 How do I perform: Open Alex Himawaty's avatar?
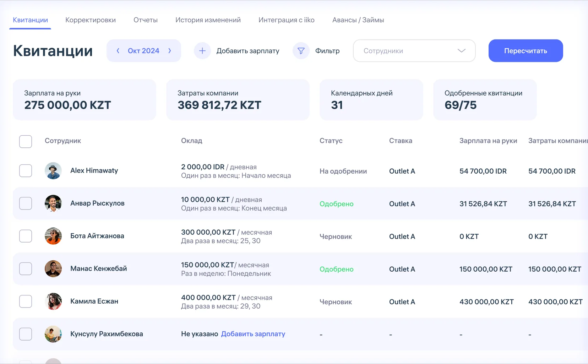[x=53, y=171]
